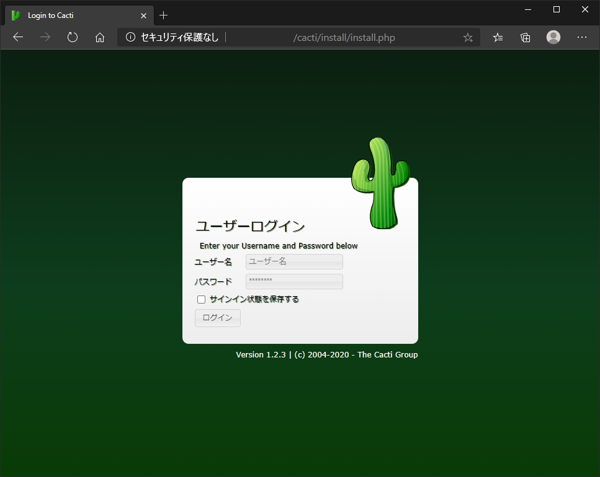Focus the ユーザー名 input field
The height and width of the screenshot is (477, 600).
pyautogui.click(x=294, y=262)
